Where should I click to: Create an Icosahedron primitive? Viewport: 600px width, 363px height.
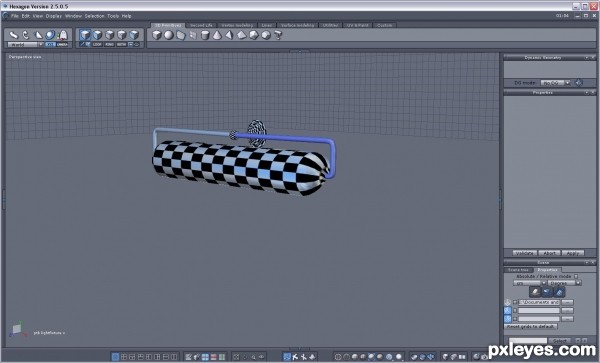(x=266, y=35)
